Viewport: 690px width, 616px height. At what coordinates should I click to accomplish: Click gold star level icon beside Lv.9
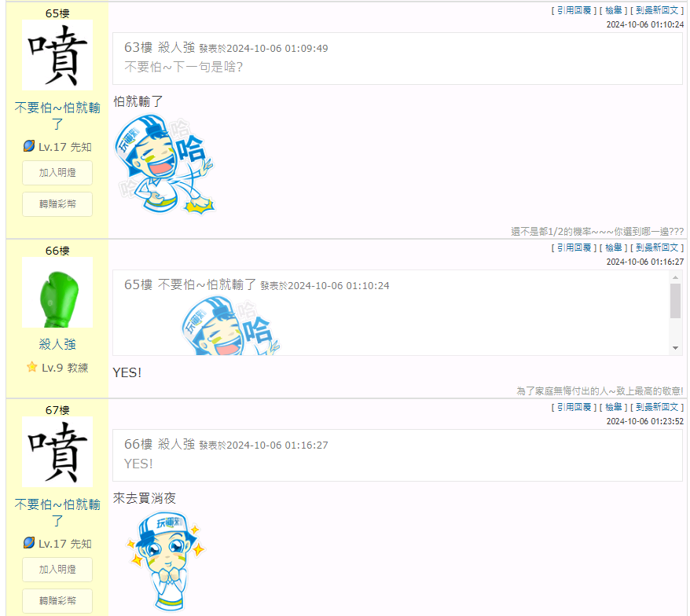(31, 367)
